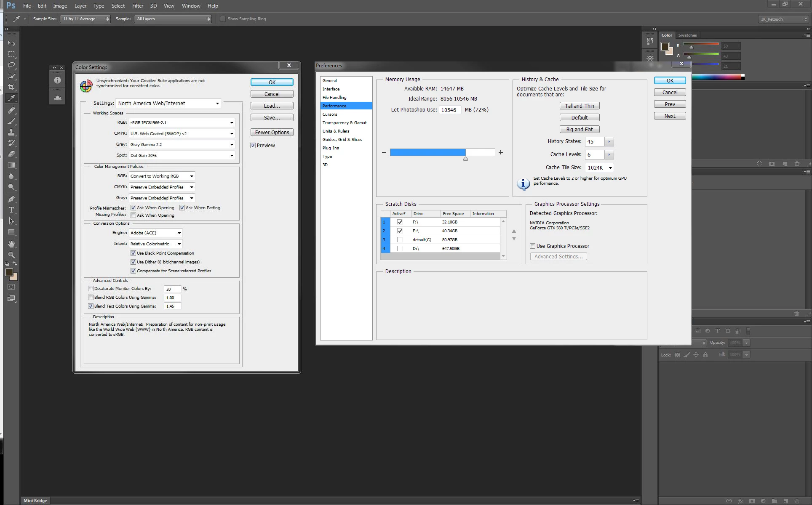
Task: Enable Use Graphics Processor checkbox
Action: 533,246
